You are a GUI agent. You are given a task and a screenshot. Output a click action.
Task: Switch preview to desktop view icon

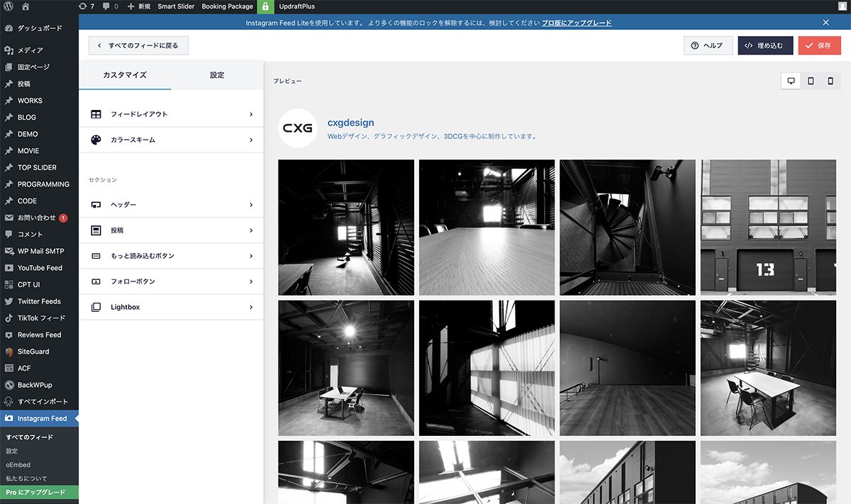[791, 81]
